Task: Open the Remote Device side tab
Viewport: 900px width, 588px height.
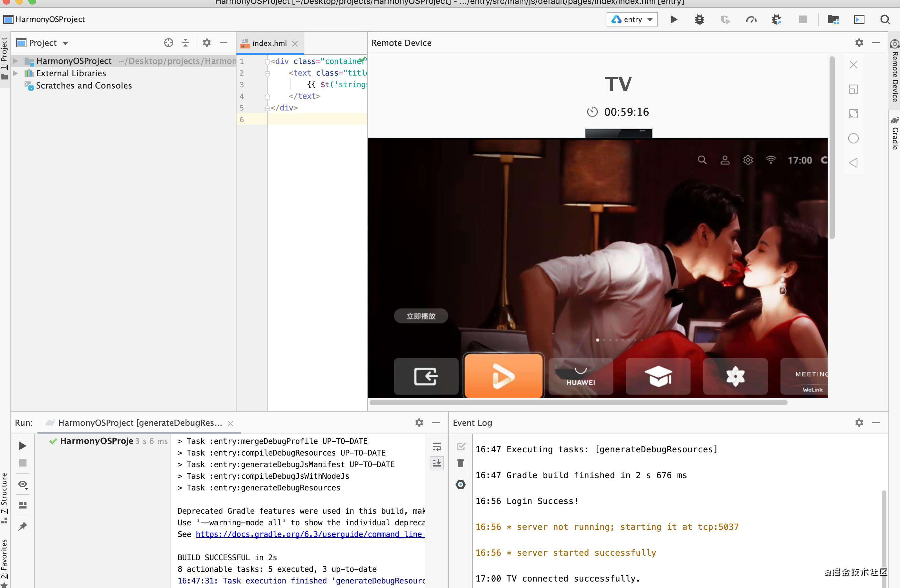Action: pyautogui.click(x=895, y=70)
